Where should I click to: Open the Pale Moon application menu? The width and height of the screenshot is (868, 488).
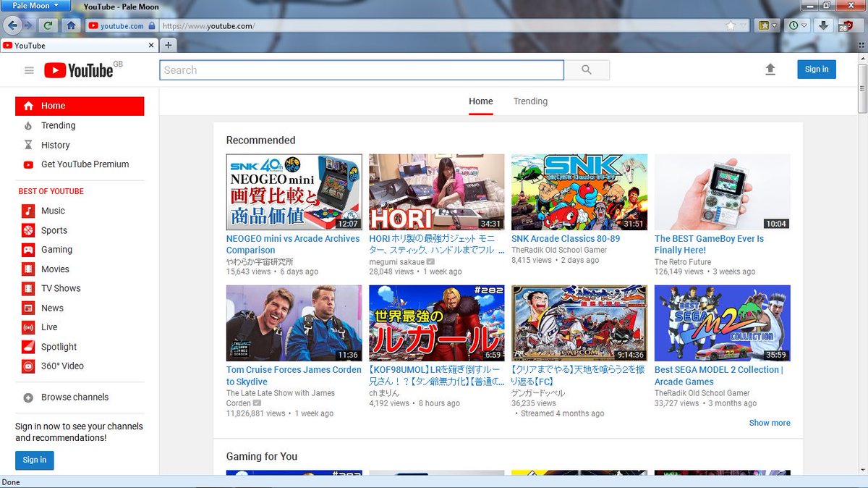pos(36,6)
